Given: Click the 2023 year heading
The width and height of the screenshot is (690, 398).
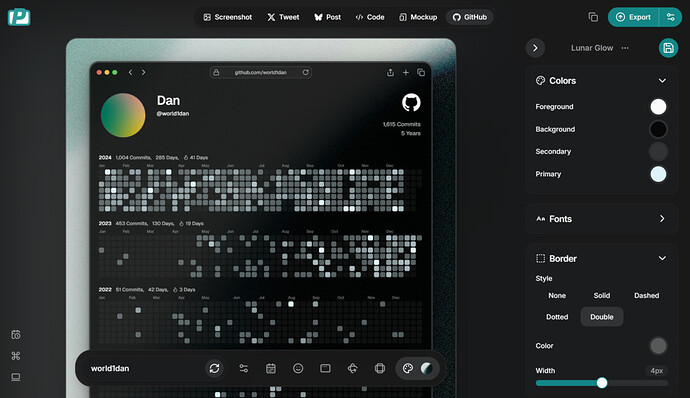Looking at the screenshot, I should [105, 223].
